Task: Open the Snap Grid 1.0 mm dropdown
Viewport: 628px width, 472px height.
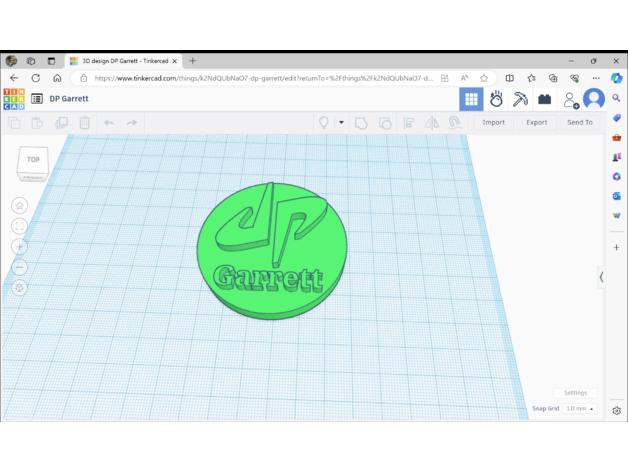Action: (580, 408)
